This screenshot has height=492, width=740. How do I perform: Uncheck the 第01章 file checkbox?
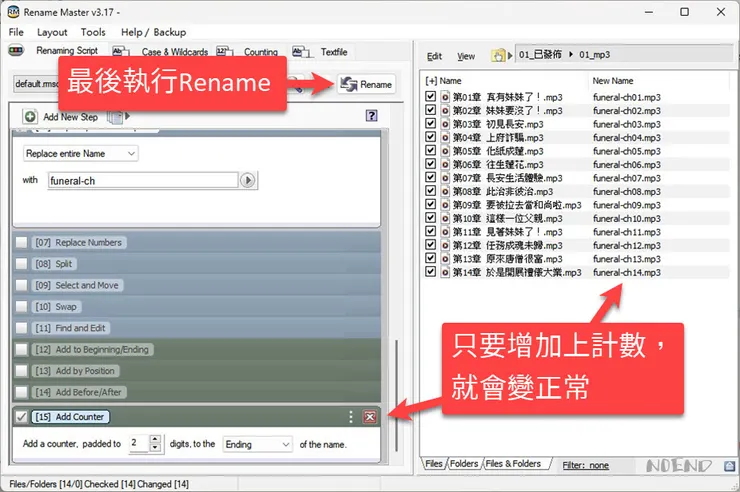click(x=430, y=96)
